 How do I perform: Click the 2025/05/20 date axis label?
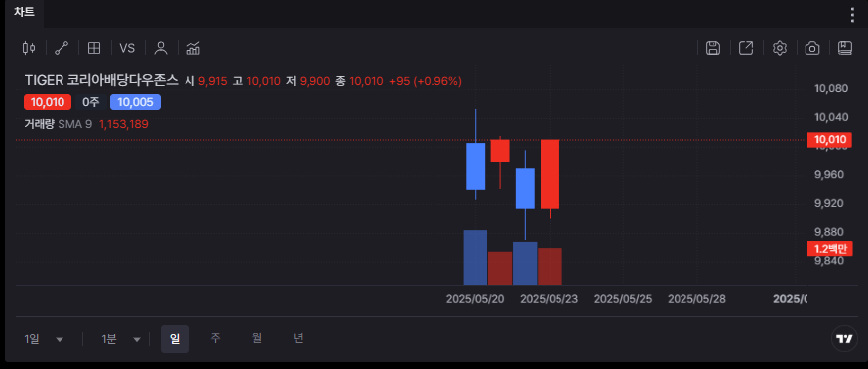pos(475,299)
